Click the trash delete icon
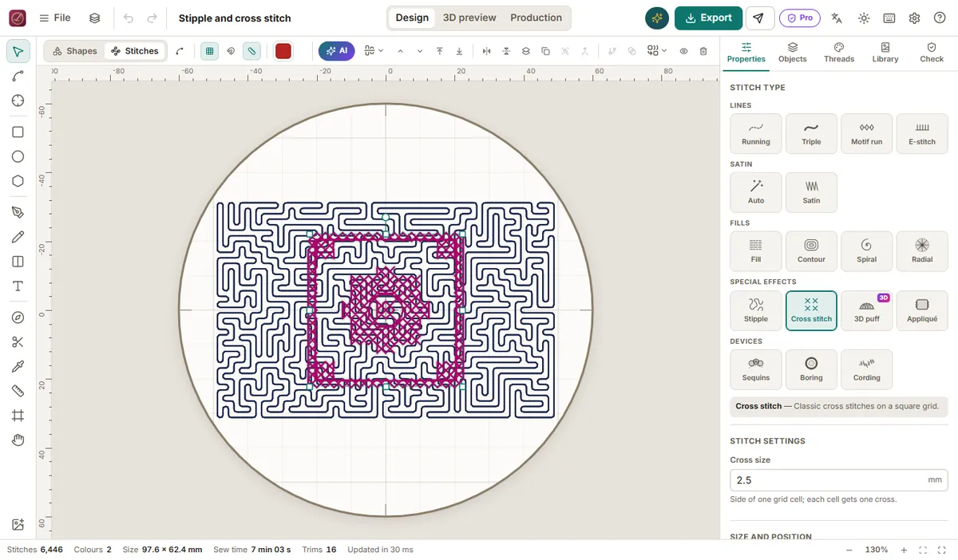958x560 pixels. click(703, 51)
